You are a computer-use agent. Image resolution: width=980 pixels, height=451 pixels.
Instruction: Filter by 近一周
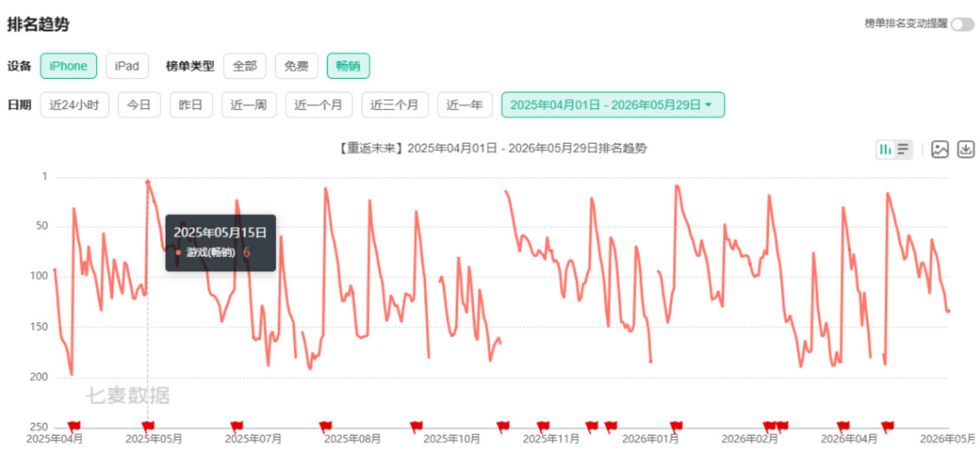point(249,105)
